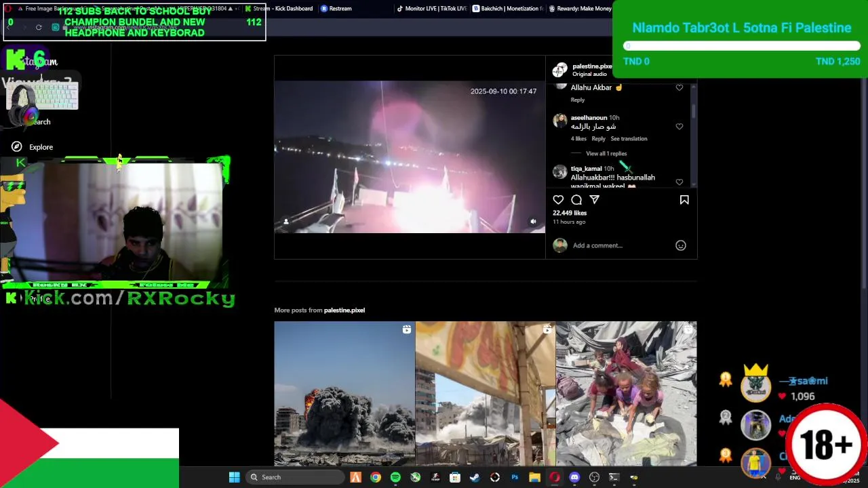Image resolution: width=868 pixels, height=488 pixels.
Task: Open palestine.pixel profile avatar
Action: point(560,70)
